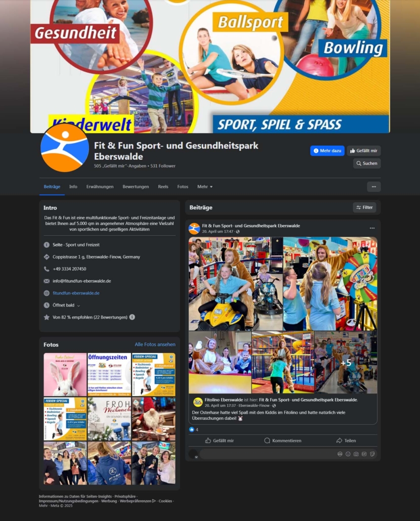
Task: Click inside the comment input field
Action: (268, 454)
